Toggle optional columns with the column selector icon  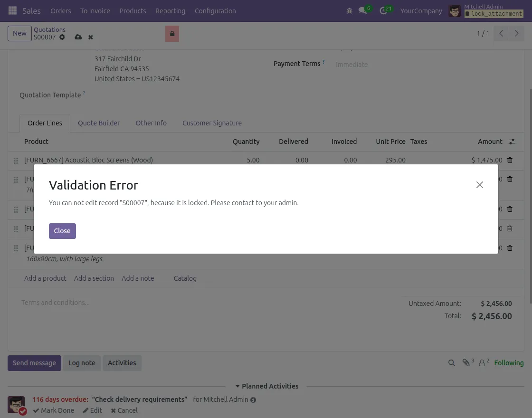click(511, 141)
